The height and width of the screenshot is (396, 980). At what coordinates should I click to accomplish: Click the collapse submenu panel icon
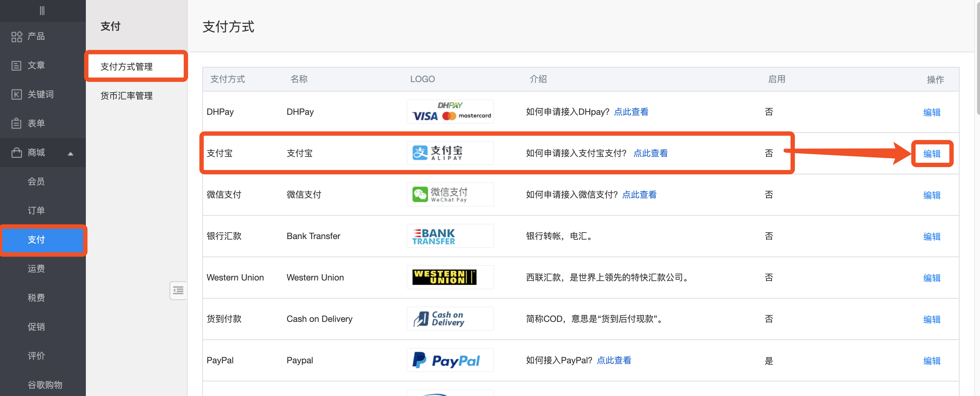pyautogui.click(x=178, y=291)
